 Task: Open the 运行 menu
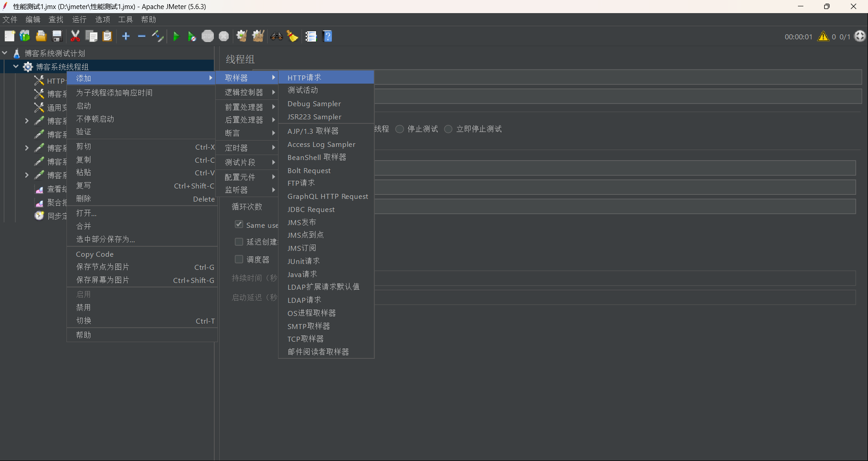tap(79, 19)
